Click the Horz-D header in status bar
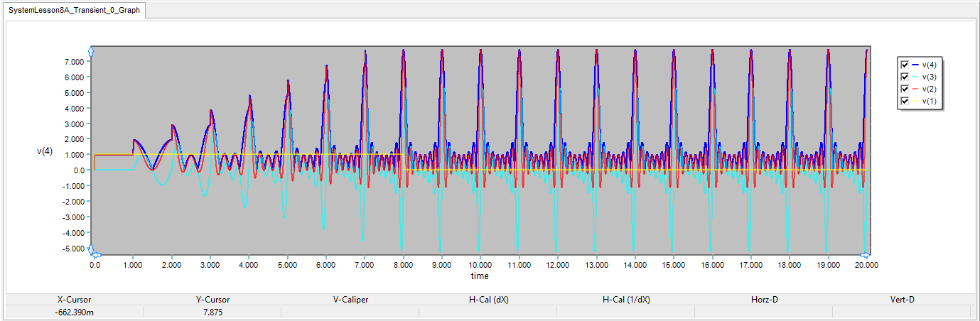 (x=764, y=300)
